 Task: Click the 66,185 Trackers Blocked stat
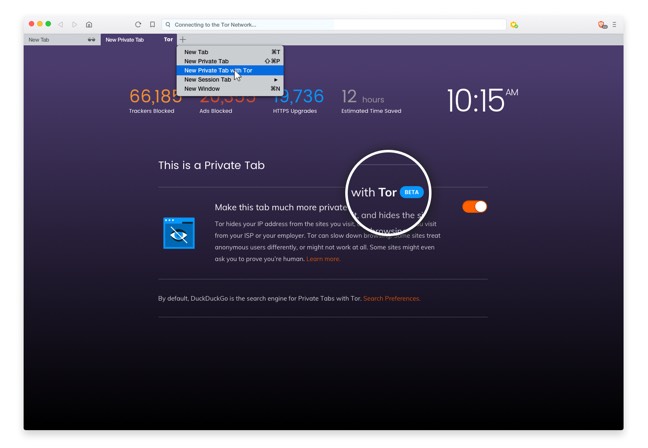(154, 100)
